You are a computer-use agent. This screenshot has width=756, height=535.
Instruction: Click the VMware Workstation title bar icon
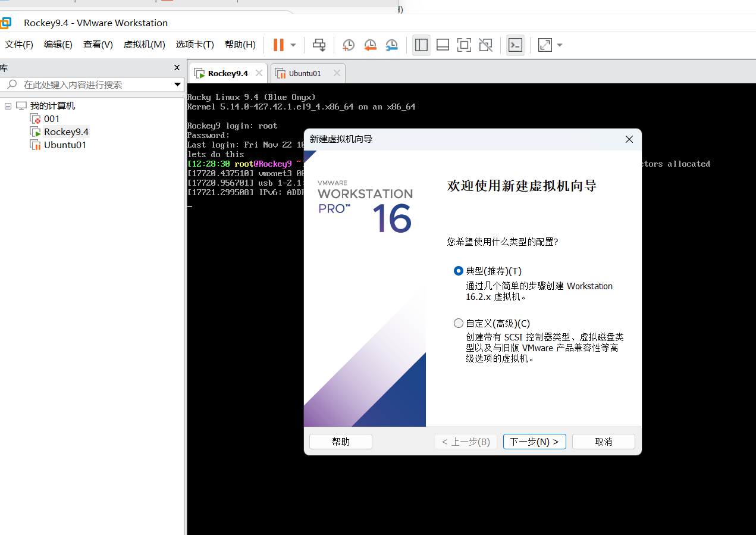5,23
